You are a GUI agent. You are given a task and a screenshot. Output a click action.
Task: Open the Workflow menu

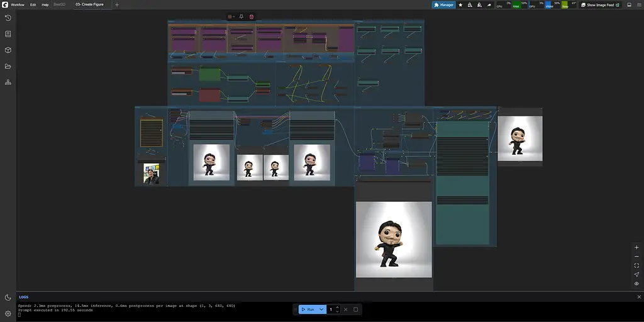pyautogui.click(x=17, y=5)
